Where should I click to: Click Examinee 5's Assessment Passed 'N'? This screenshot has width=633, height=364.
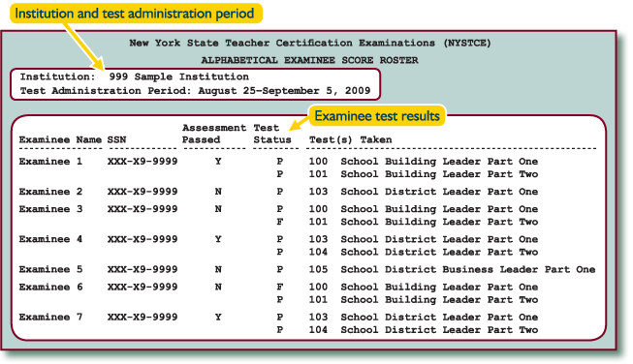[218, 269]
